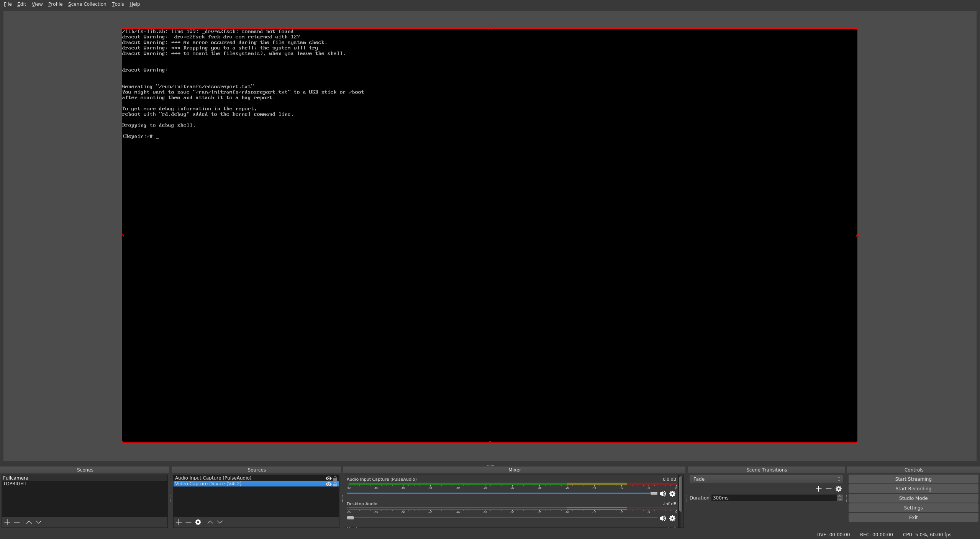Remove the selected source using minus icon
The height and width of the screenshot is (539, 980).
188,522
